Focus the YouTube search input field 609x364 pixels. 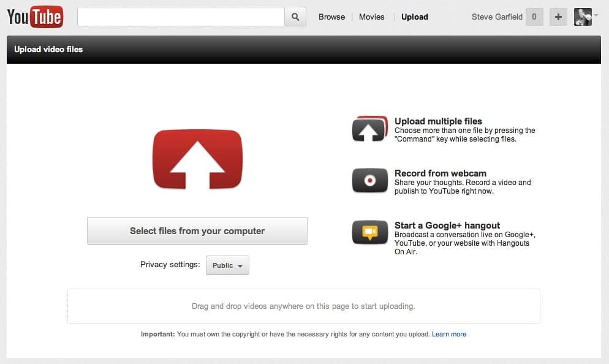tap(181, 17)
